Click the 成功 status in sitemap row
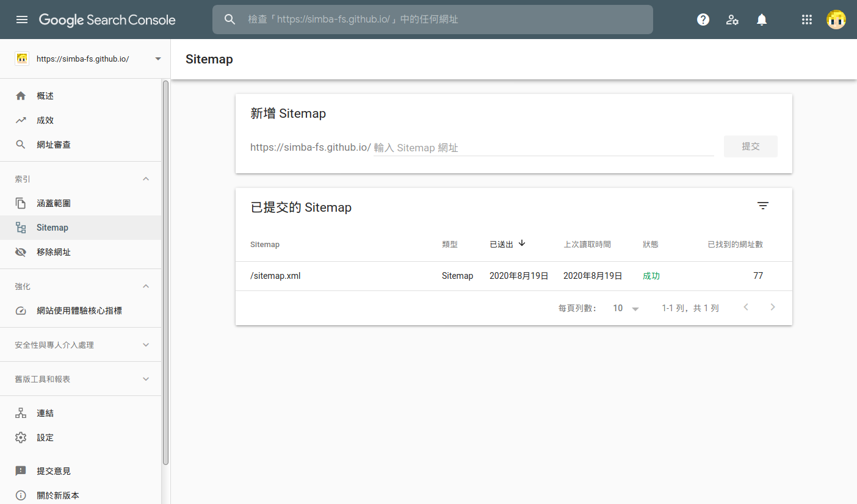The width and height of the screenshot is (857, 504). (651, 276)
